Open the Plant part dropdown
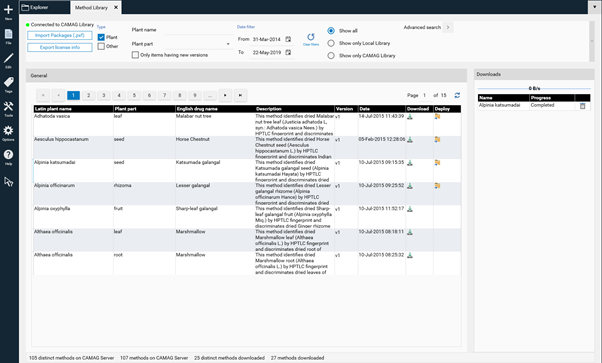 coord(198,44)
